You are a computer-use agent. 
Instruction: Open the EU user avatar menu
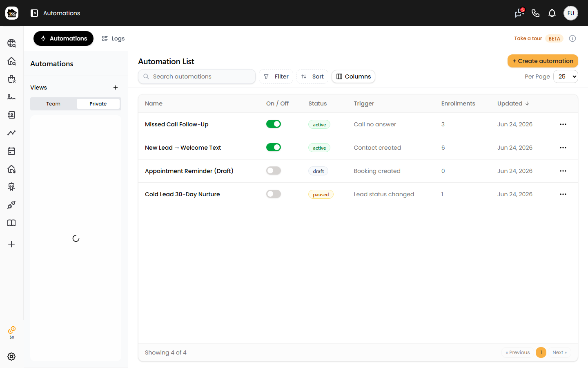click(571, 13)
